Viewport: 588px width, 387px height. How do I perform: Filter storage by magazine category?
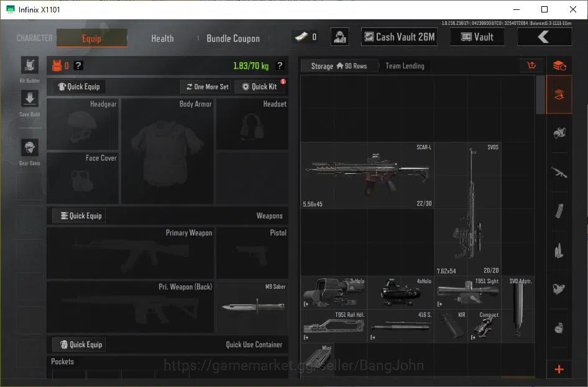click(x=559, y=212)
